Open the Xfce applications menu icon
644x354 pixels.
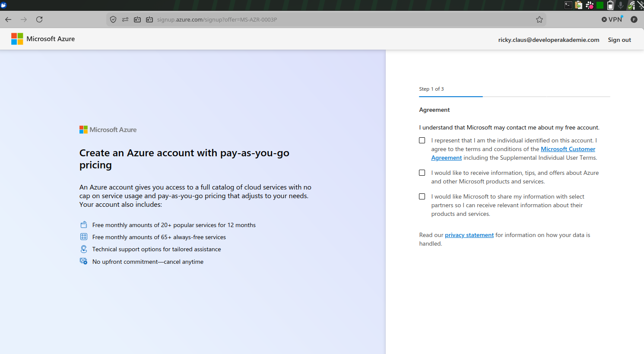coord(4,5)
